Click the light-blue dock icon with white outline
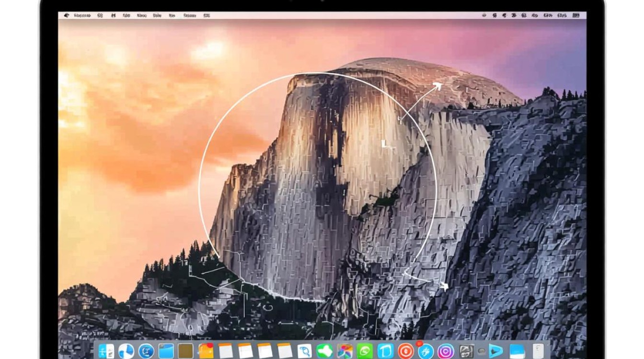The height and width of the screenshot is (359, 644). point(385,351)
